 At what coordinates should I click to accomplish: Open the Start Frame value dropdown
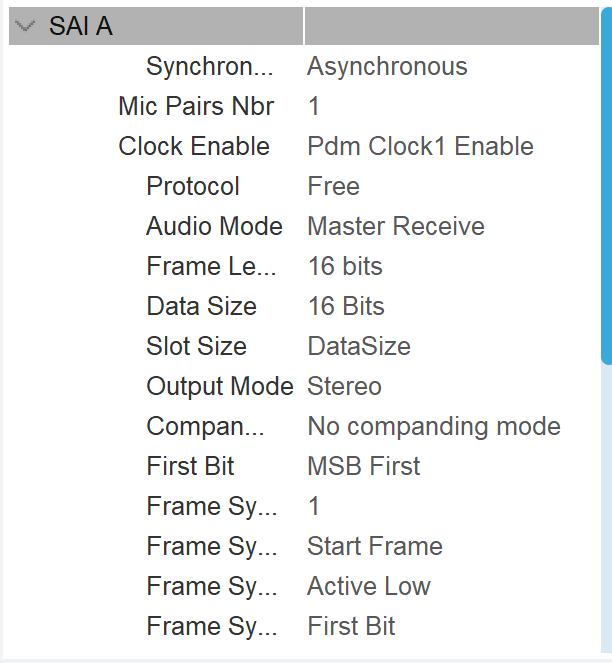(x=374, y=547)
